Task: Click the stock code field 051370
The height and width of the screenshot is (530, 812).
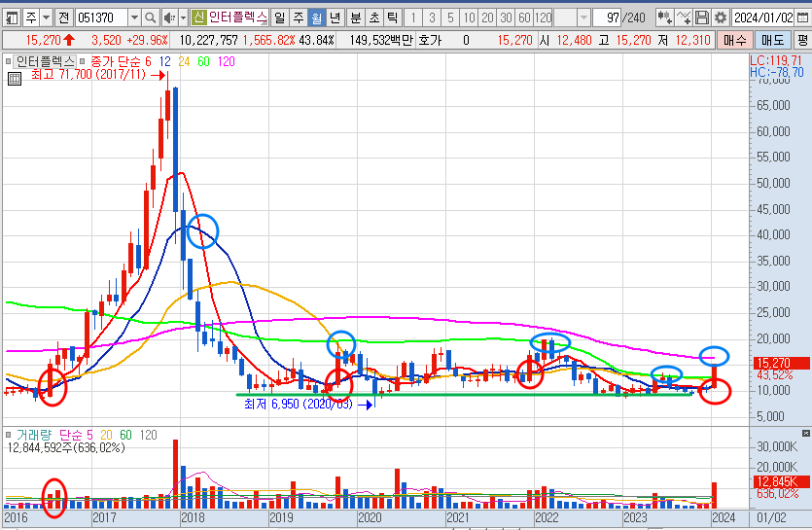Action: point(101,18)
